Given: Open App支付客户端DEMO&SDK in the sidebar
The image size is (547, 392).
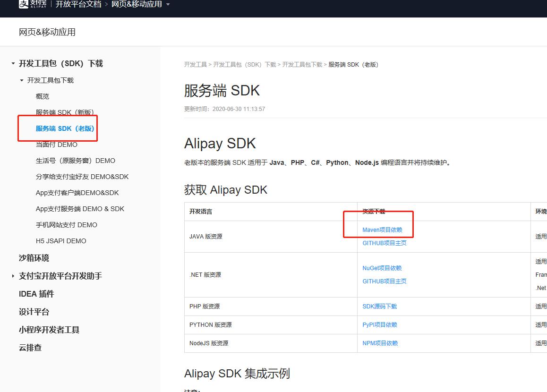Looking at the screenshot, I should [x=77, y=193].
